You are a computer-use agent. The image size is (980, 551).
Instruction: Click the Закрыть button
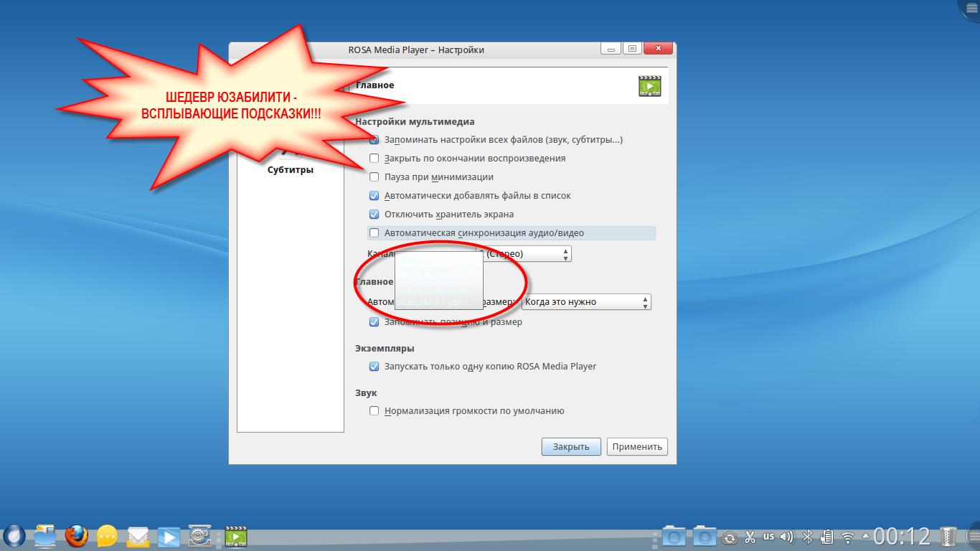pyautogui.click(x=571, y=446)
